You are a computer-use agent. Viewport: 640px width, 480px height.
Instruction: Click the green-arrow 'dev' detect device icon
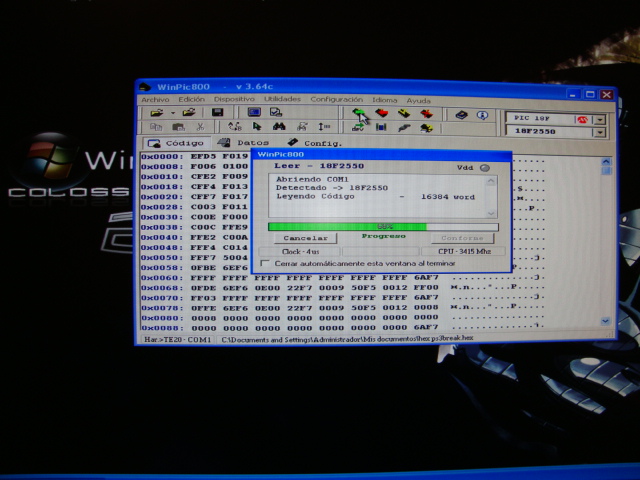point(358,127)
